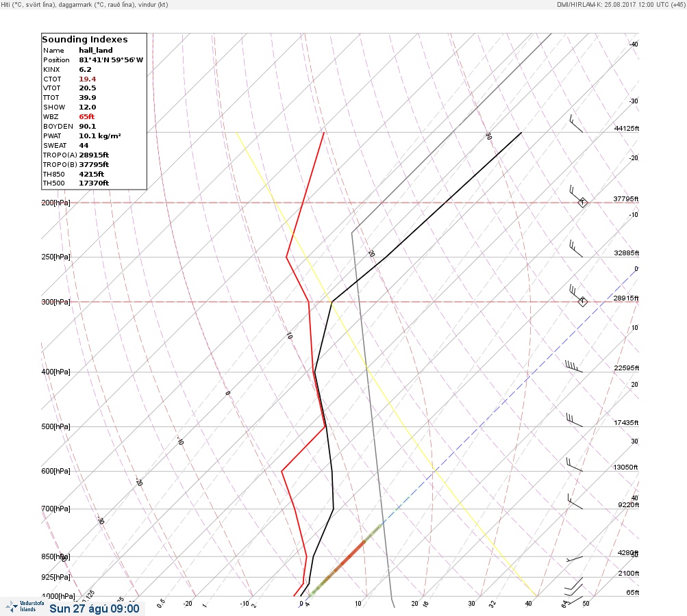Click the wind barb at 9220ft
Image resolution: width=687 pixels, height=616 pixels.
pyautogui.click(x=575, y=501)
